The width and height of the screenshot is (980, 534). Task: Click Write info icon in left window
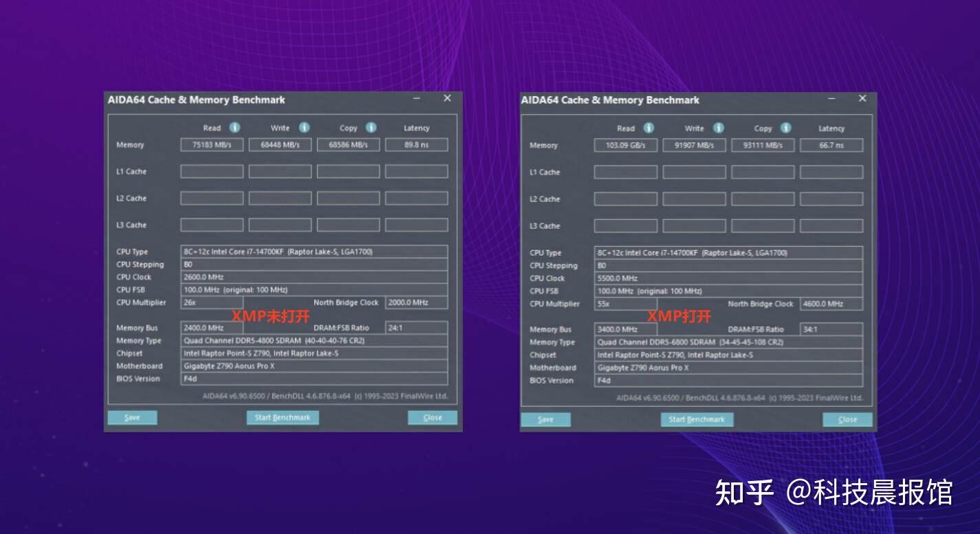[x=304, y=128]
